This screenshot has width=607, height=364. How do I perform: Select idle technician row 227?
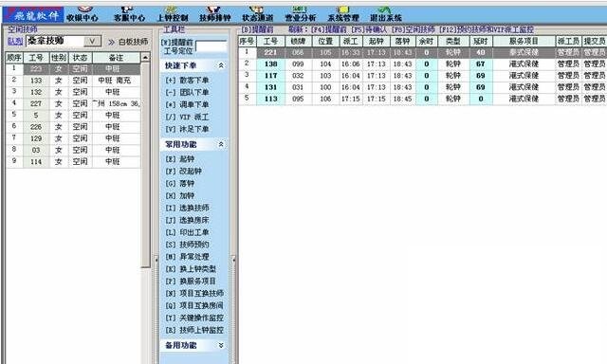coord(73,103)
